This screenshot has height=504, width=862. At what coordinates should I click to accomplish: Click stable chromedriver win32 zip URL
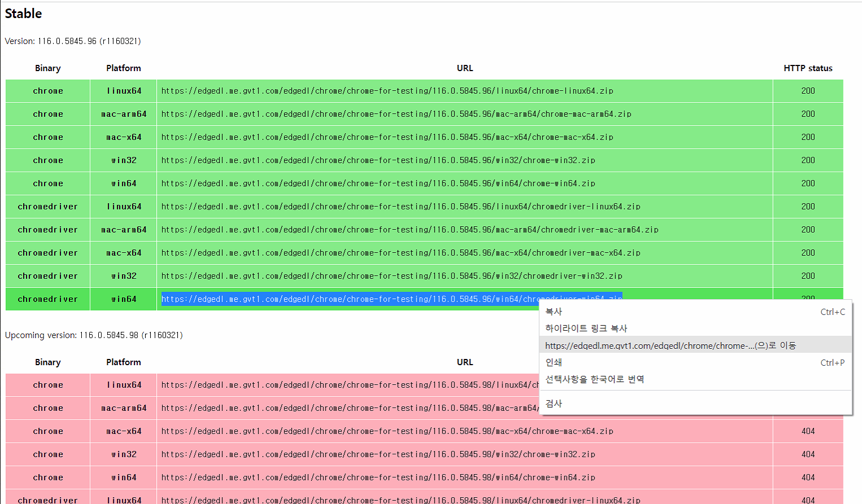391,276
